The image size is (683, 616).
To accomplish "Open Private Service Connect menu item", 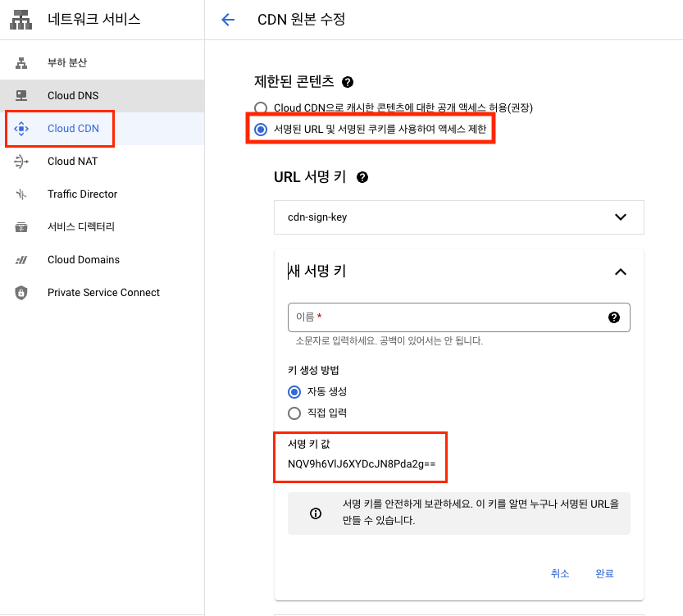I will coord(102,293).
